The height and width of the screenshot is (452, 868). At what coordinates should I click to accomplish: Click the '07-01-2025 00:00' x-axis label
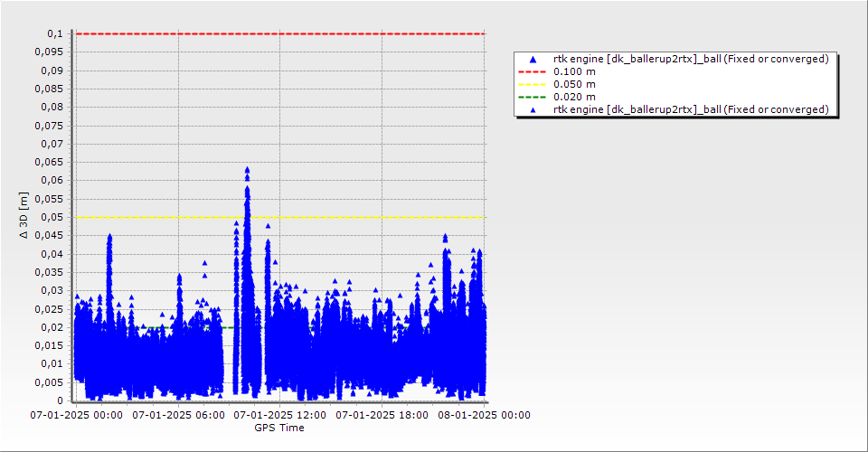click(x=76, y=415)
